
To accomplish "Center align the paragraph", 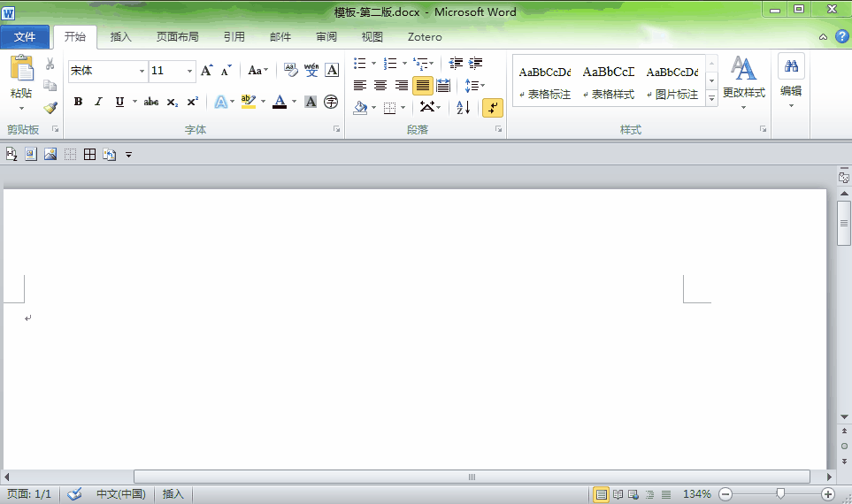I will 380,85.
